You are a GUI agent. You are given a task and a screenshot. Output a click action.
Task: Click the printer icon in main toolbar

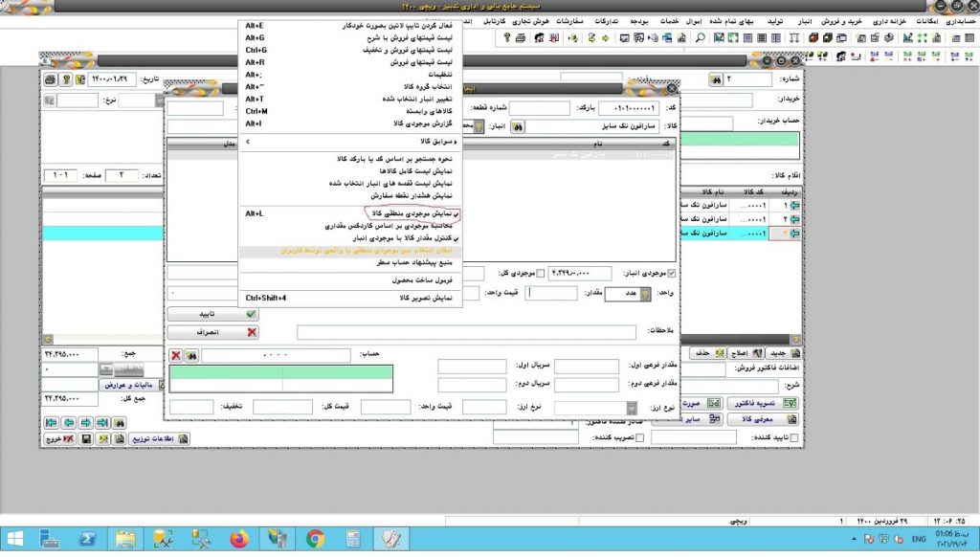[521, 38]
